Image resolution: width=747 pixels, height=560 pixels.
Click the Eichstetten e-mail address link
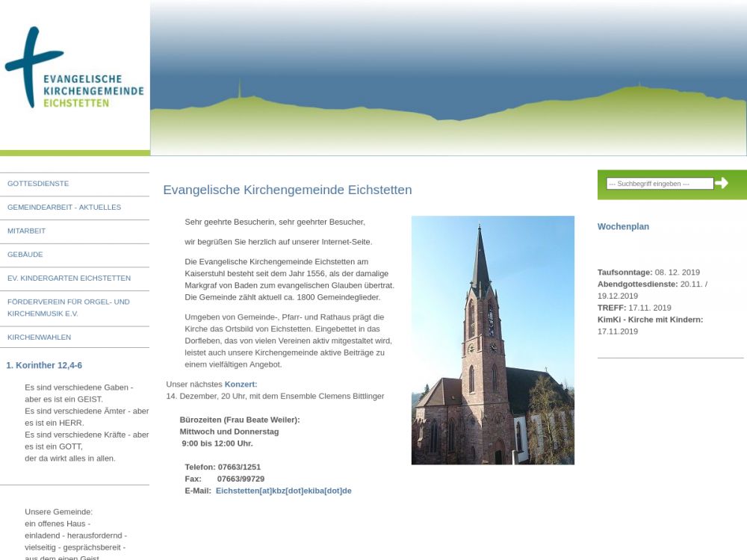283,491
